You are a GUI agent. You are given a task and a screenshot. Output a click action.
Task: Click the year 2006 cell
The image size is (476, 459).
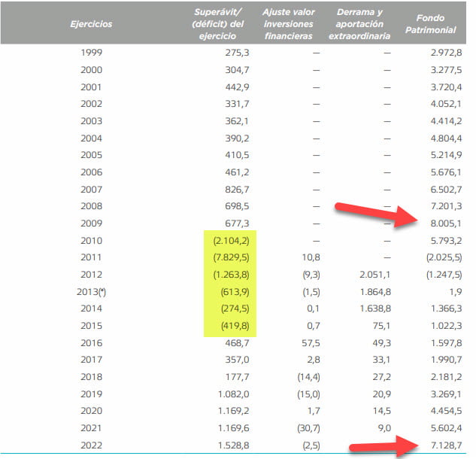click(x=92, y=172)
